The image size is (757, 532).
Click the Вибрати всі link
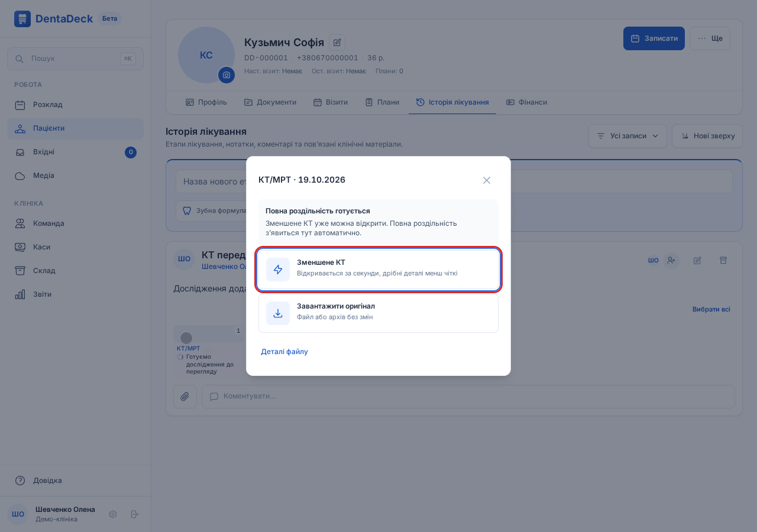tap(711, 309)
